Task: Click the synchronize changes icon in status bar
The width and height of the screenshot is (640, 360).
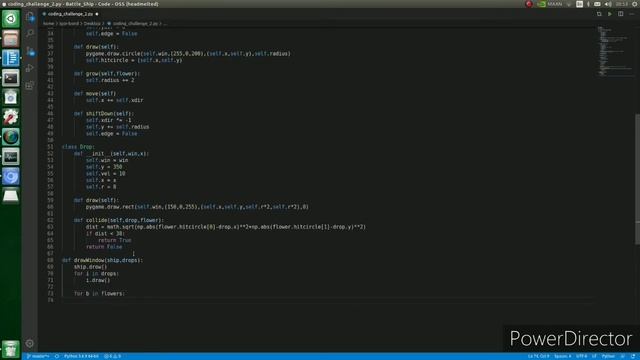Action: coord(57,356)
